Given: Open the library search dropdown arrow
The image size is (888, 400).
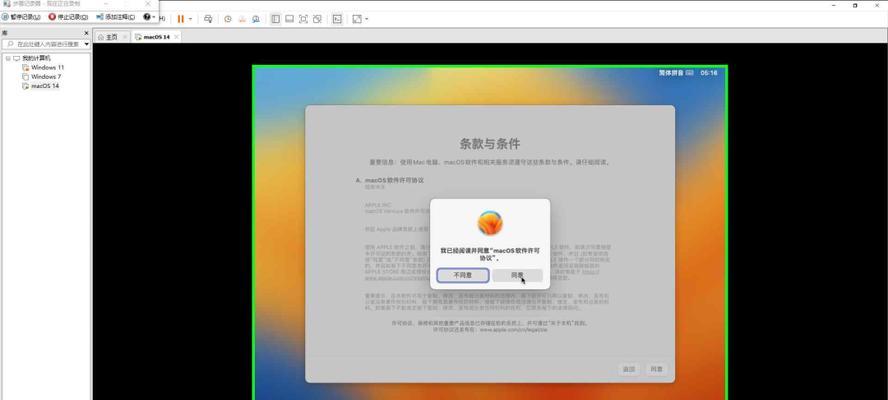Looking at the screenshot, I should 87,44.
